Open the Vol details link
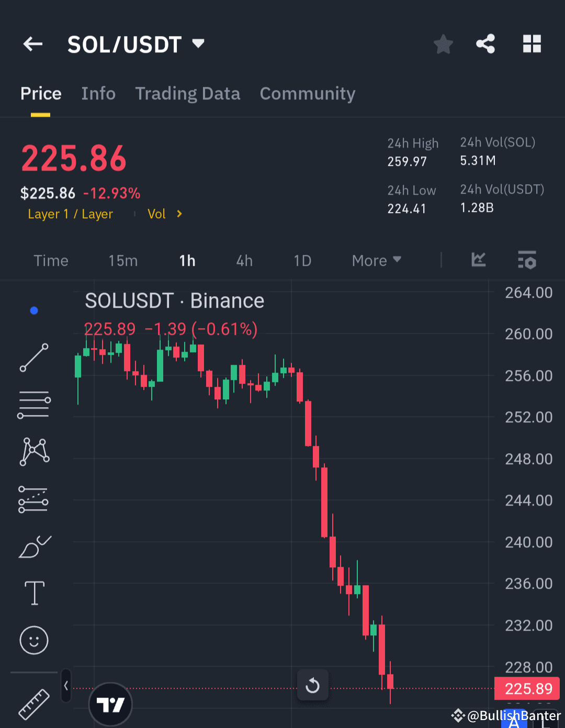The height and width of the screenshot is (728, 565). (165, 214)
